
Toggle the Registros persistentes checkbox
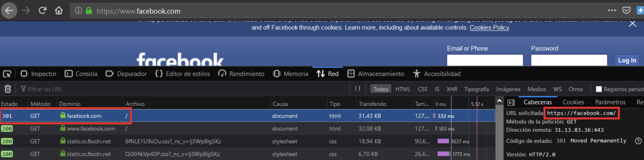click(x=599, y=89)
